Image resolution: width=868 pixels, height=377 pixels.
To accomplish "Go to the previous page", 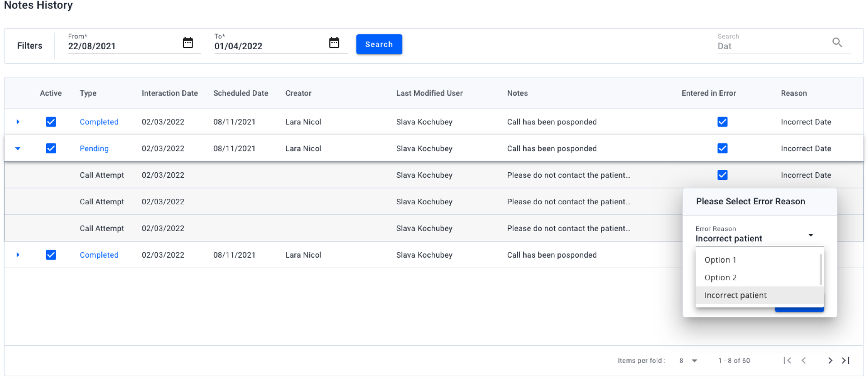I will pyautogui.click(x=804, y=360).
